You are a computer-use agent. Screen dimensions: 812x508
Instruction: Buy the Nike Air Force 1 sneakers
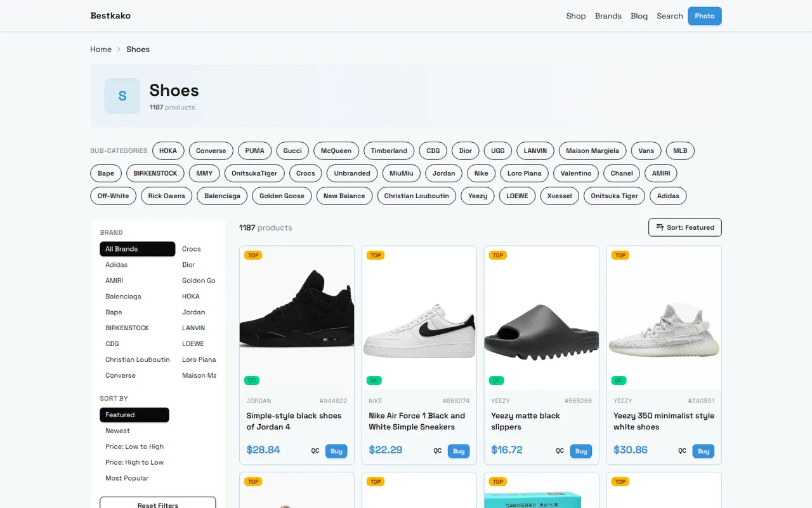pyautogui.click(x=459, y=451)
